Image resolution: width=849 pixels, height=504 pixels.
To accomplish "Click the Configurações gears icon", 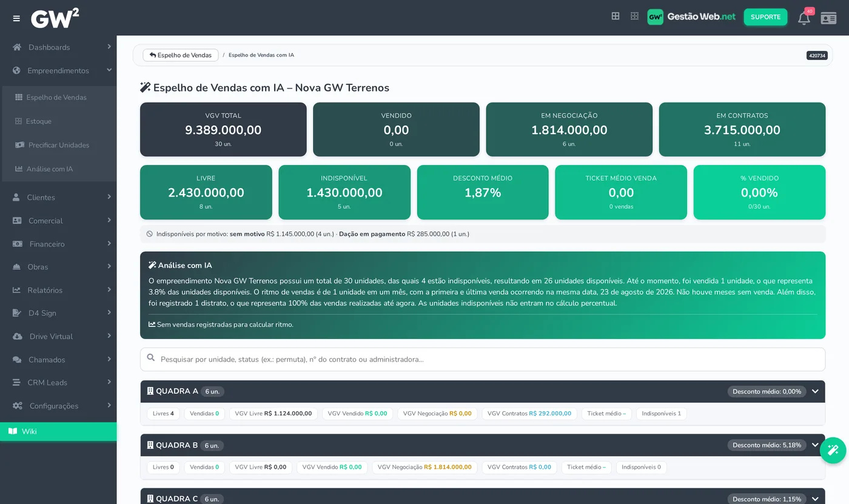I will pyautogui.click(x=18, y=406).
